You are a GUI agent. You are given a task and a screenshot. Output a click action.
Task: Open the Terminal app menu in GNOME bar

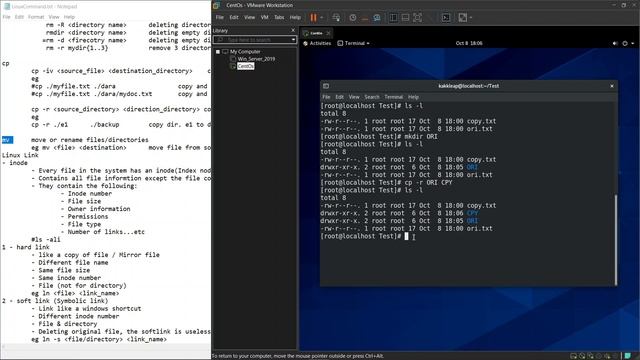353,43
